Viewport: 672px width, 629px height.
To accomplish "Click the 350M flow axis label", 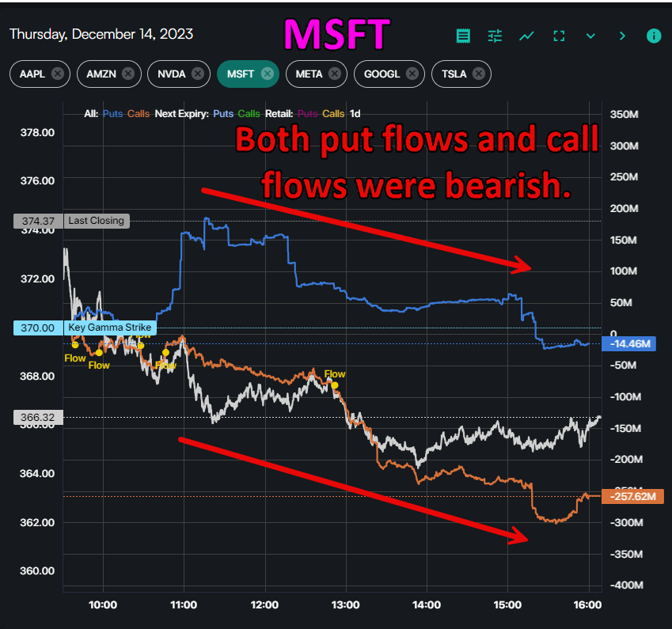I will (624, 115).
